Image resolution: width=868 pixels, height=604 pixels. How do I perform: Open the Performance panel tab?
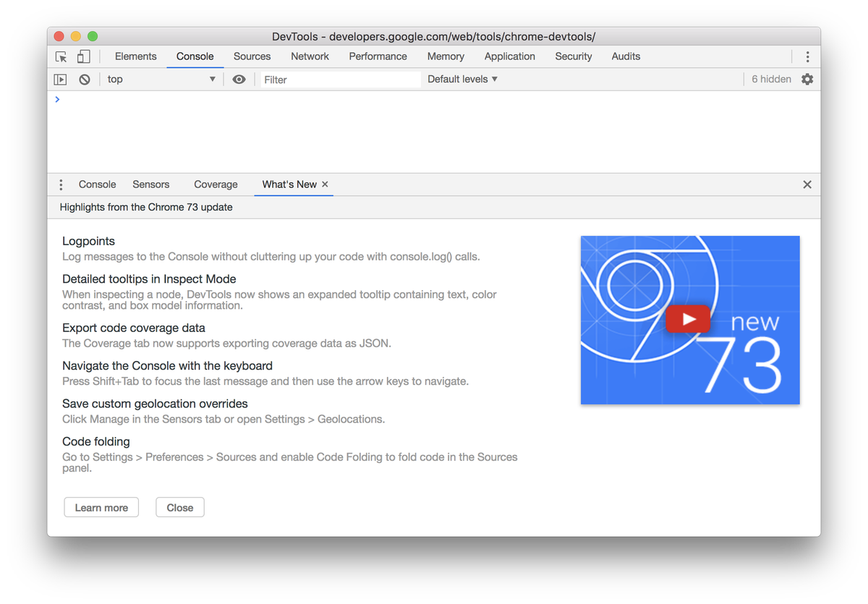[x=378, y=56]
